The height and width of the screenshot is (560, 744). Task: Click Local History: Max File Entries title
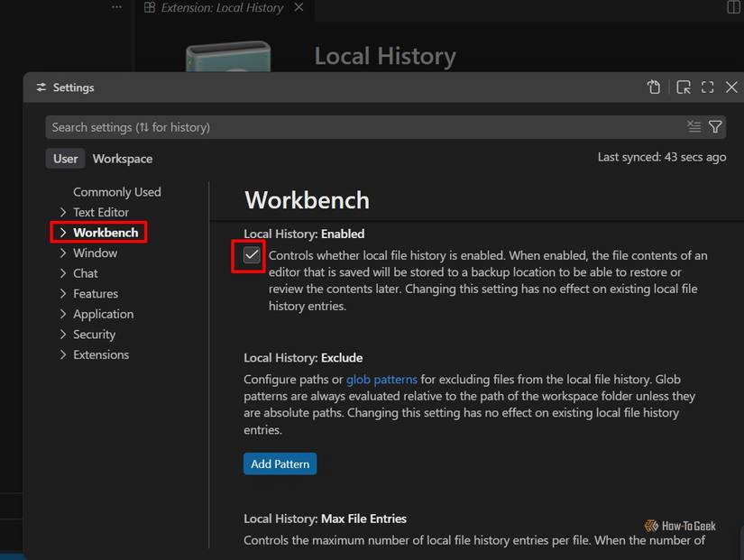(325, 519)
